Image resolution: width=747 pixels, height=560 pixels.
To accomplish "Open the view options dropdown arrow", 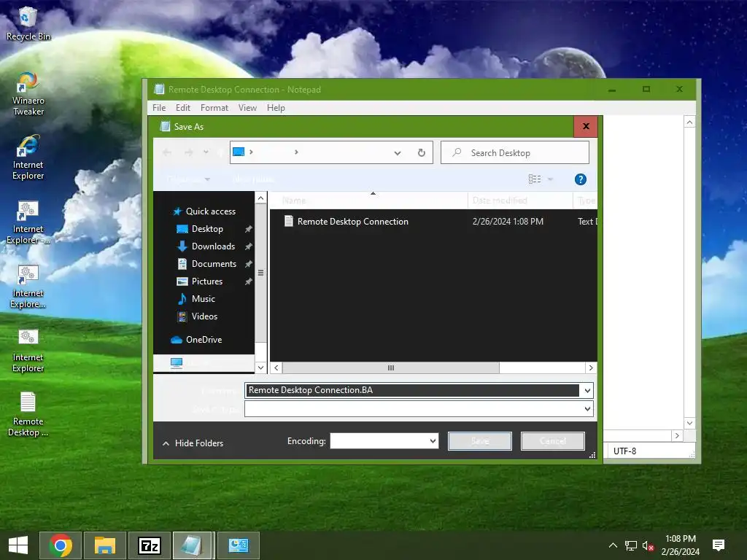I will pyautogui.click(x=550, y=179).
